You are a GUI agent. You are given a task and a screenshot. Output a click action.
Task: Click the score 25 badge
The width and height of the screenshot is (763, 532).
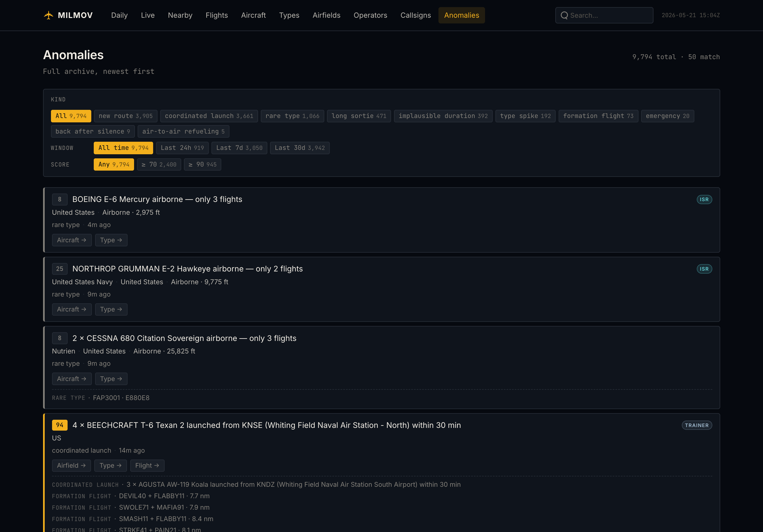tap(59, 269)
